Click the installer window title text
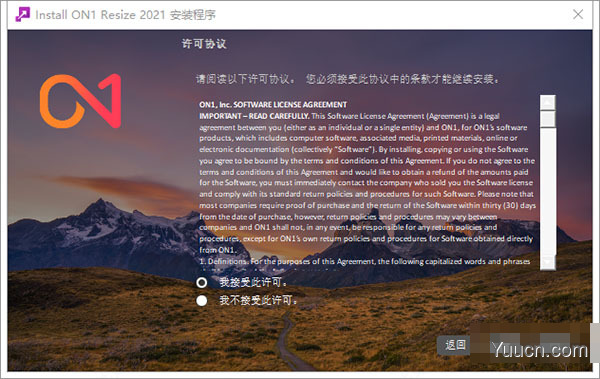The height and width of the screenshot is (379, 600). tap(126, 15)
